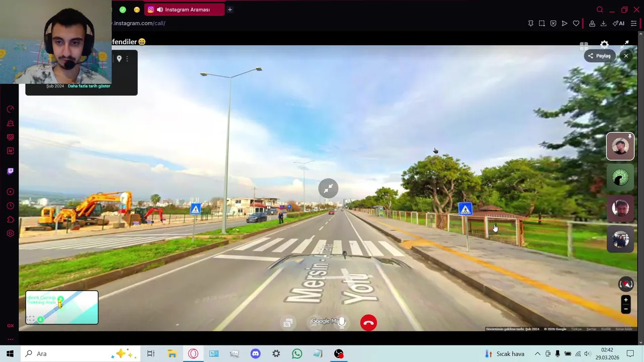Open the volume control in the system tray
This screenshot has width=644, height=362.
pos(587,354)
